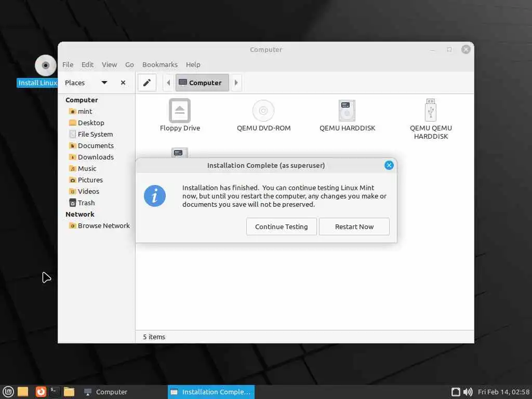This screenshot has width=532, height=399.
Task: Click Installation Complete taskbar entry
Action: coord(211,392)
